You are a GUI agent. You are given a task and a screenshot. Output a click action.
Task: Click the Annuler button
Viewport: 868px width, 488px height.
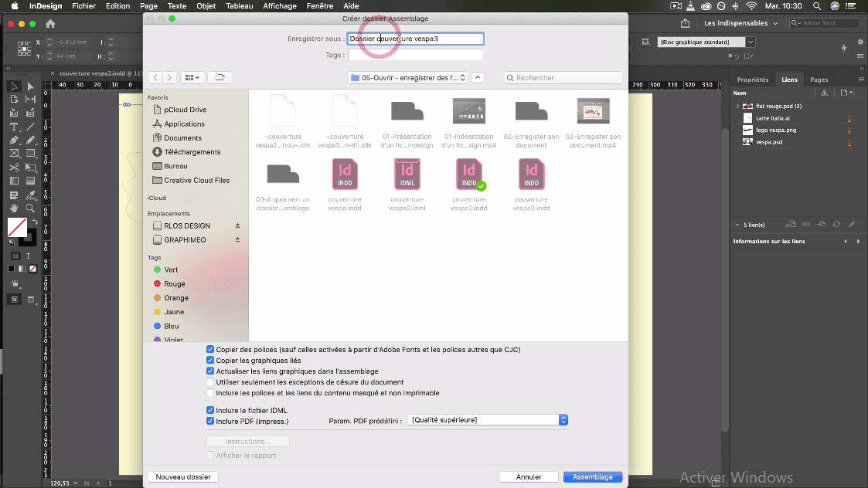point(529,477)
